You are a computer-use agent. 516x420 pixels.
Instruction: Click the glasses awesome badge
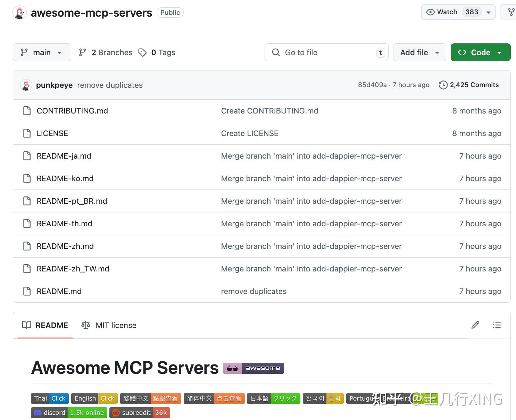pos(233,368)
